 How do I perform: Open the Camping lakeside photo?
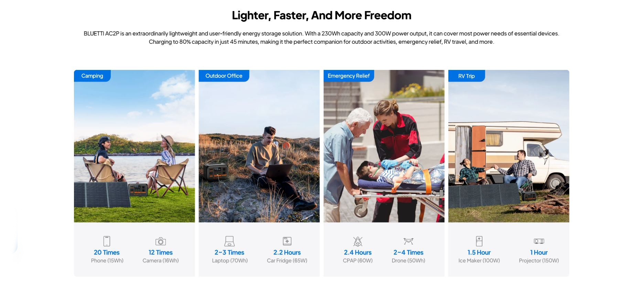[x=134, y=152]
